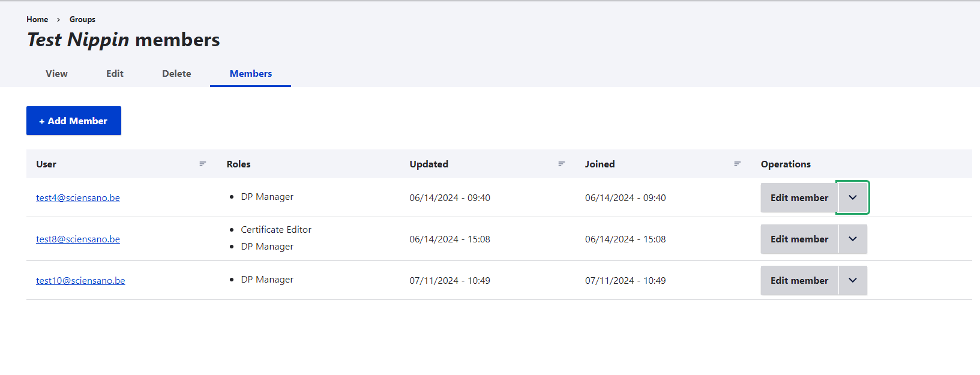
Task: Expand operations dropdown for test4@sciensano.be
Action: pos(853,197)
